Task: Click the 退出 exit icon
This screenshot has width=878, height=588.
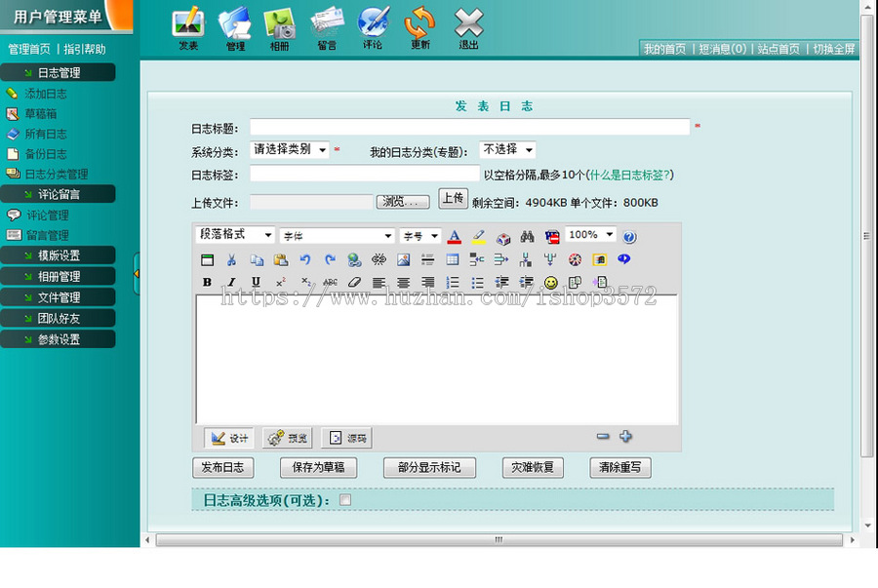Action: (x=466, y=24)
